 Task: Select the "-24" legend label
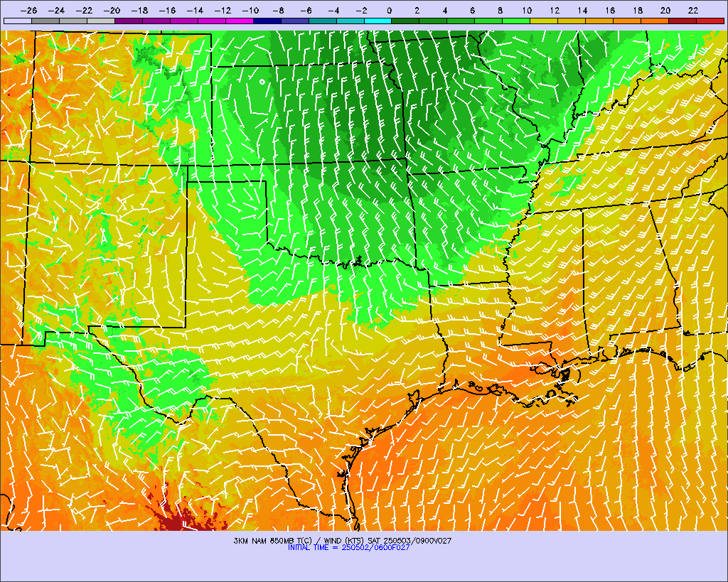(56, 10)
